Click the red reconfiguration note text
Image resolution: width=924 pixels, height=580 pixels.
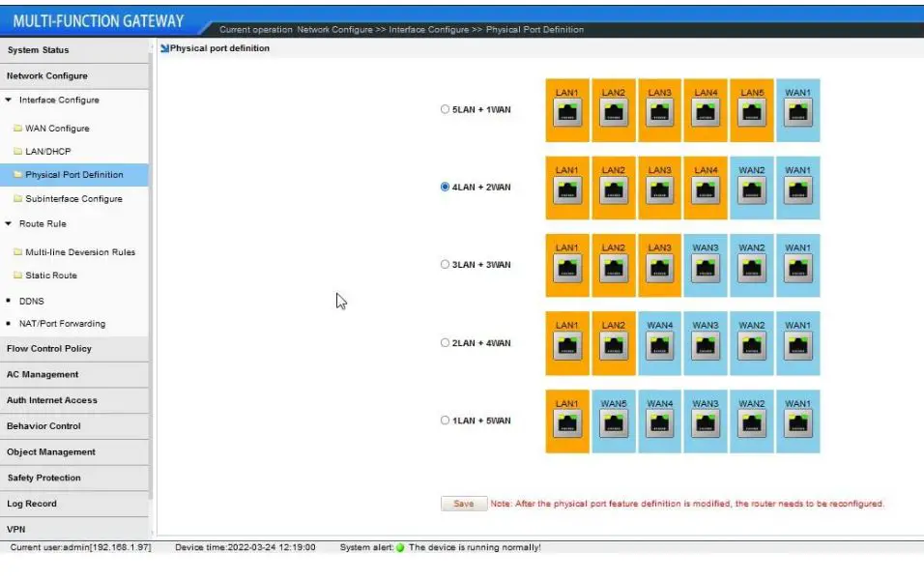coord(687,504)
